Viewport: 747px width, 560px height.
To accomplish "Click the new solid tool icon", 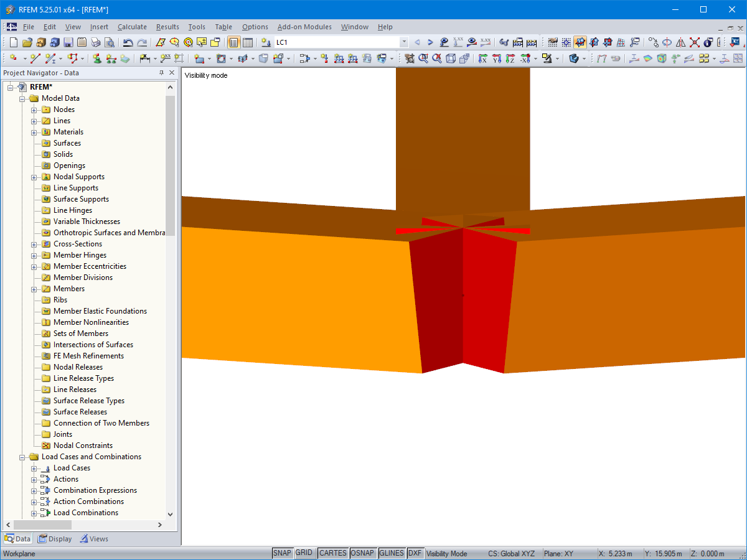I will click(x=264, y=58).
